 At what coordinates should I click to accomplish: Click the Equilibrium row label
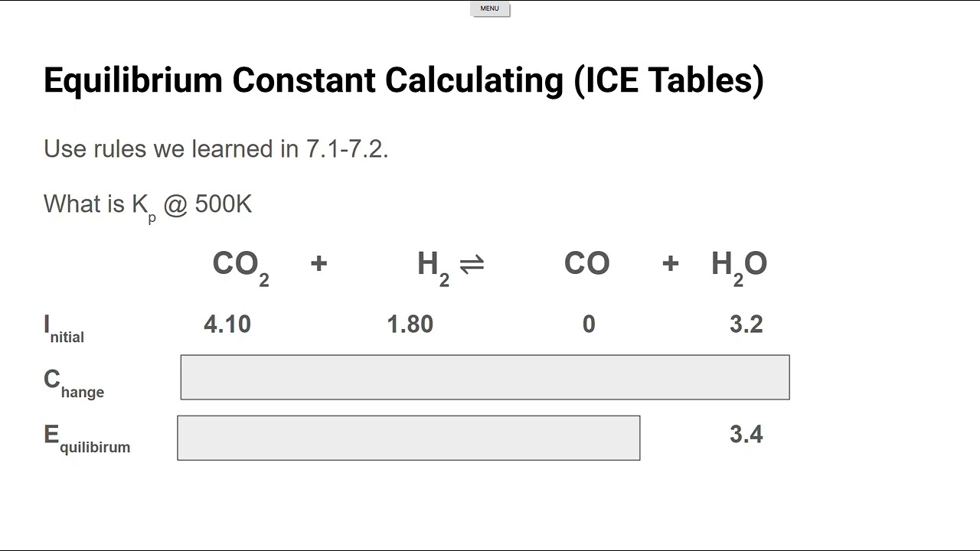[x=87, y=438]
